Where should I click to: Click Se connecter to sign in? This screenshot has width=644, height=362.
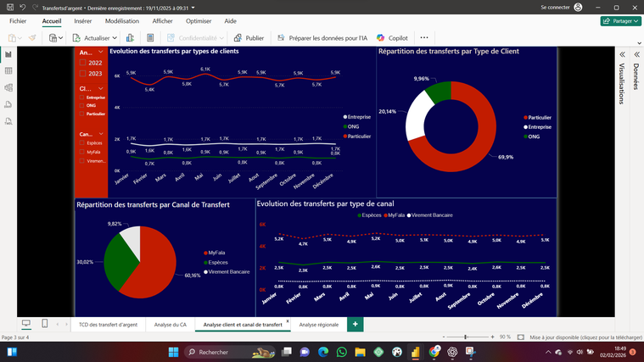(555, 7)
